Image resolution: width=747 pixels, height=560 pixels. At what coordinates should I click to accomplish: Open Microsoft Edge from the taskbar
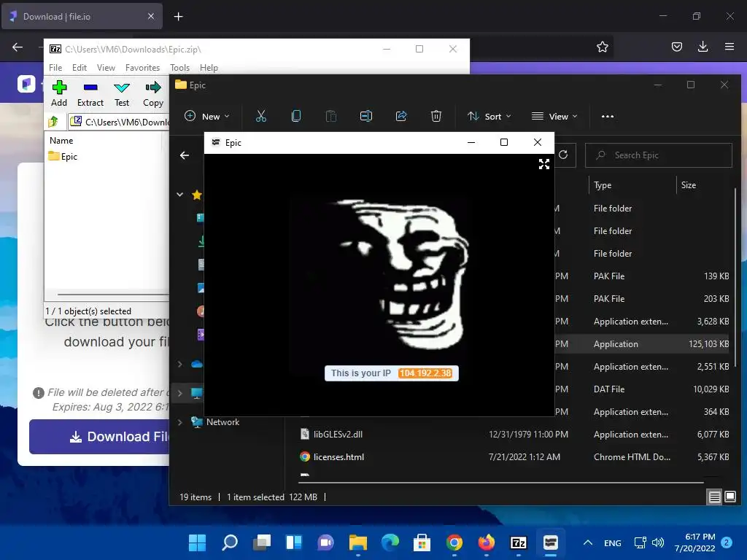(390, 542)
